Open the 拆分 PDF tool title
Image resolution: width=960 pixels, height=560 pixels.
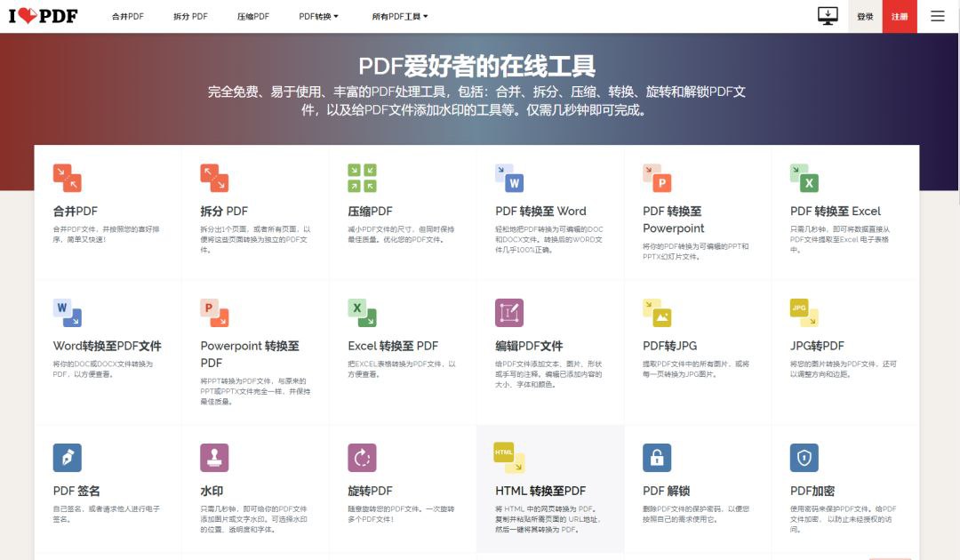coord(224,212)
